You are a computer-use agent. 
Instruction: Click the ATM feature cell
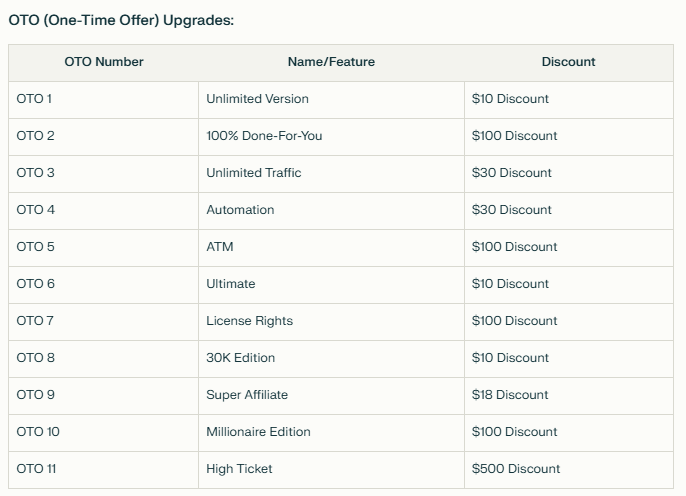(x=331, y=248)
